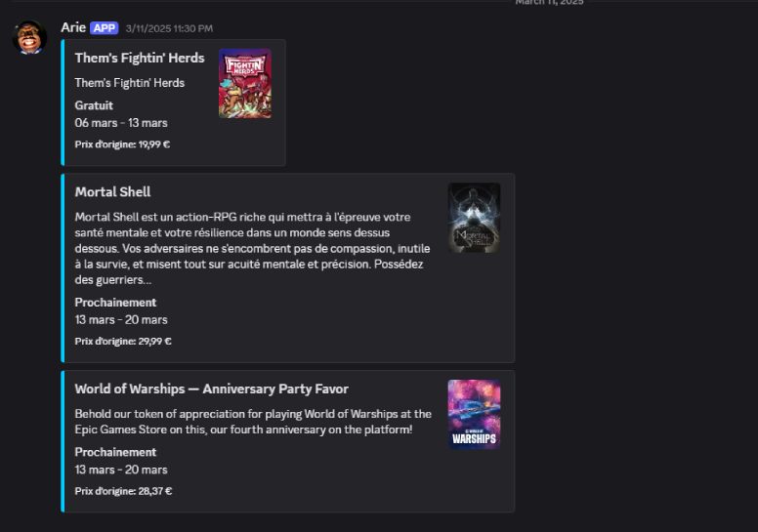The width and height of the screenshot is (758, 532).
Task: Enlarge the Them's Fightin' Herds cover thumbnail
Action: pyautogui.click(x=245, y=84)
